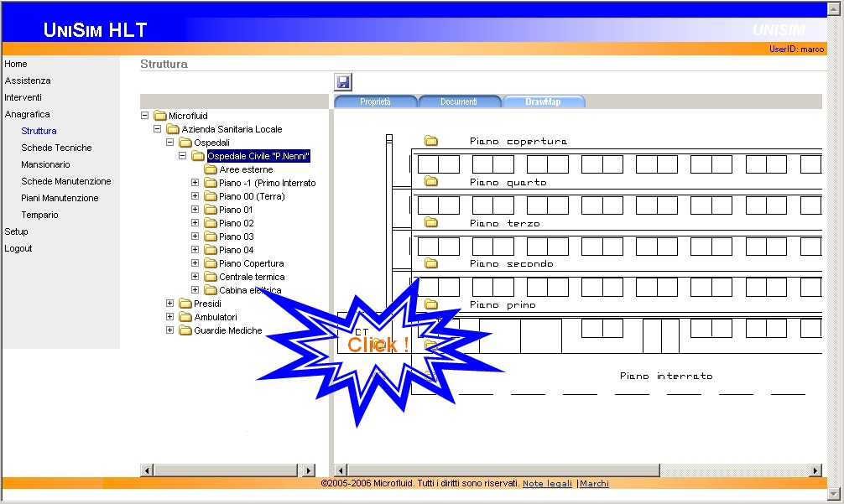
Task: Expand the Presidi node
Action: coord(169,304)
